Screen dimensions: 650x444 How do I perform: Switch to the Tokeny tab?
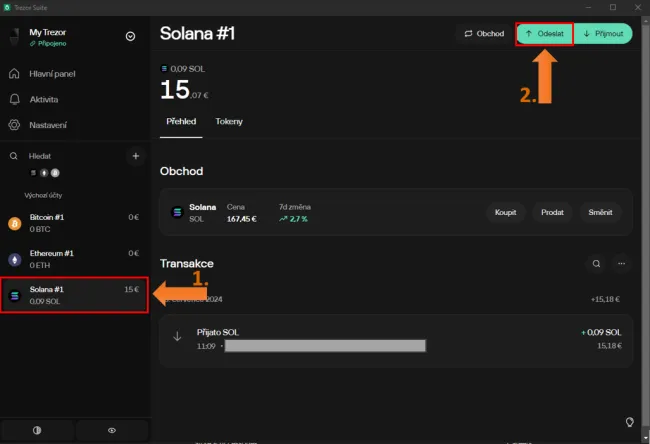[229, 121]
